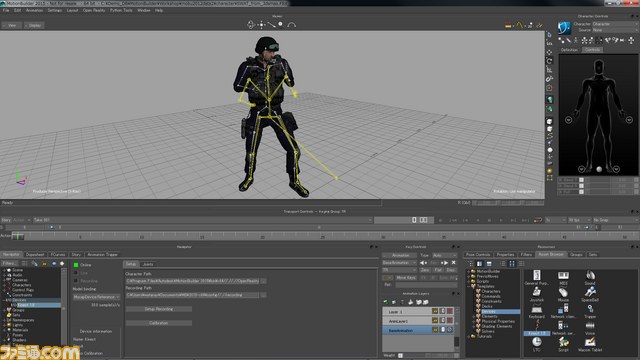The height and width of the screenshot is (360, 640).
Task: Open the Character dropdown in Character Controls
Action: pos(615,24)
